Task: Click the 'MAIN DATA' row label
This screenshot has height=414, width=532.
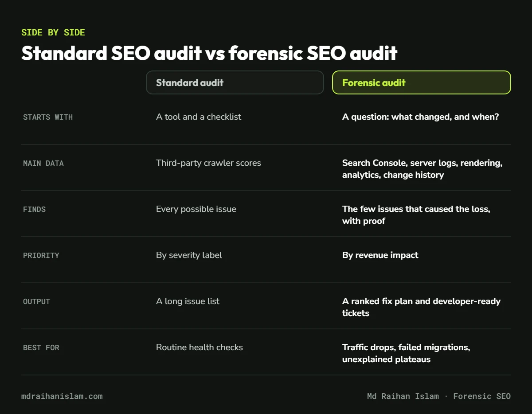Action: coord(43,163)
